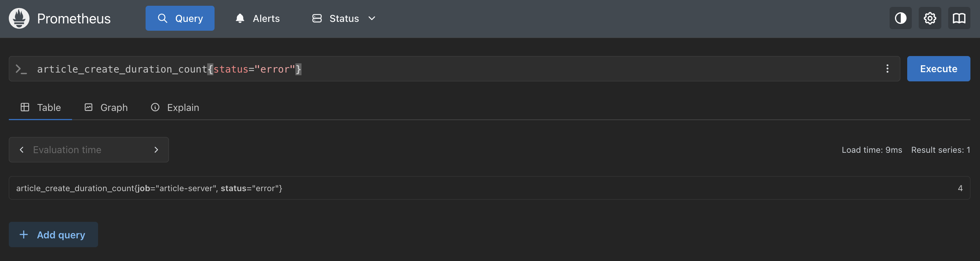Open the Explain tab
980x261 pixels.
175,107
